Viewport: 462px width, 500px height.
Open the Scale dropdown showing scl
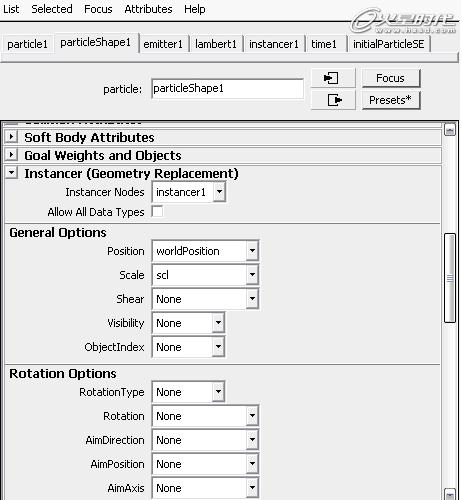(205, 275)
